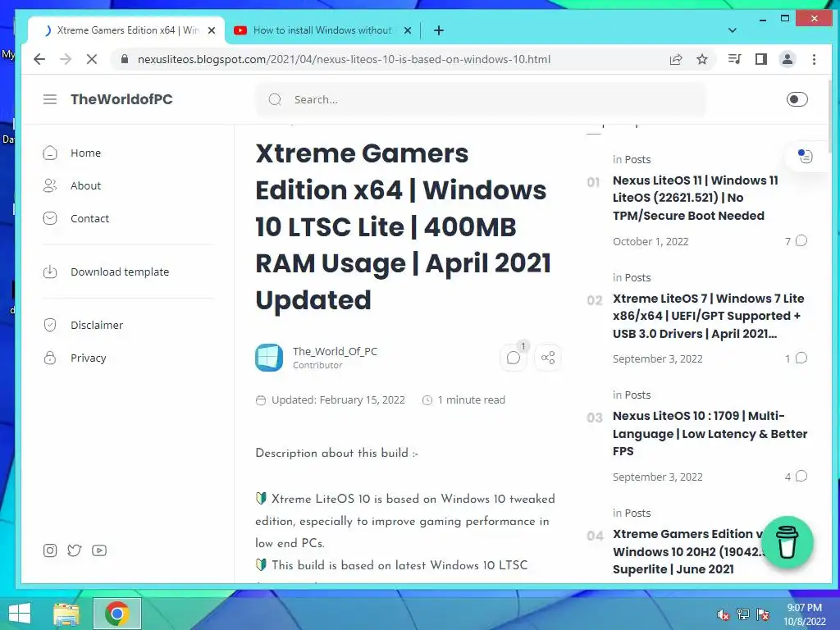Screen dimensions: 840x630
Task: Click the floating comments widget icon
Action: pyautogui.click(x=806, y=156)
